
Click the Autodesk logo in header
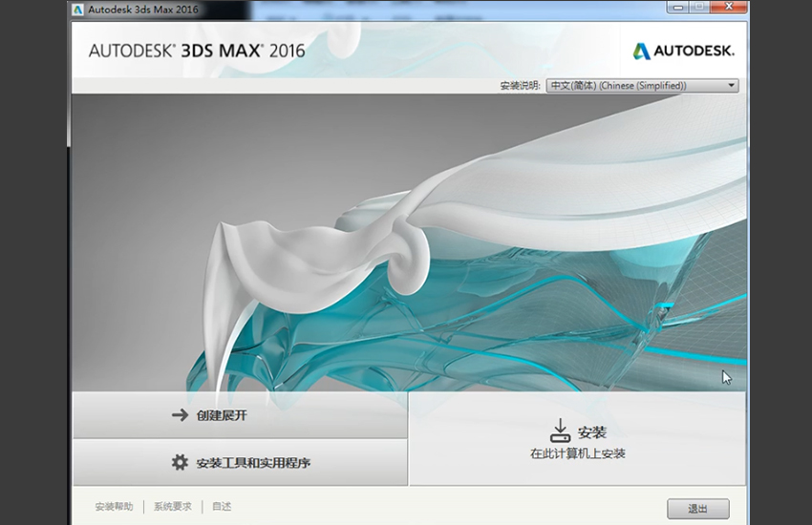click(x=684, y=51)
